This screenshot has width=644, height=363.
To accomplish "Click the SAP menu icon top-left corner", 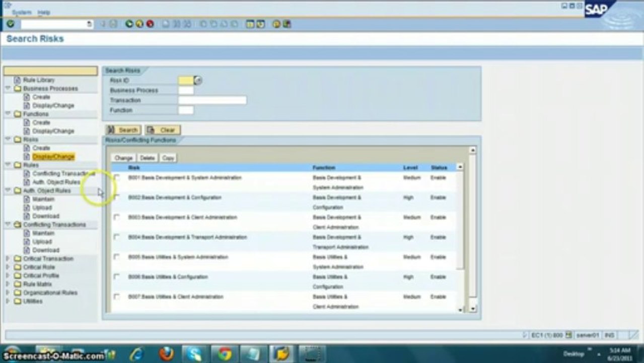I will (x=7, y=5).
